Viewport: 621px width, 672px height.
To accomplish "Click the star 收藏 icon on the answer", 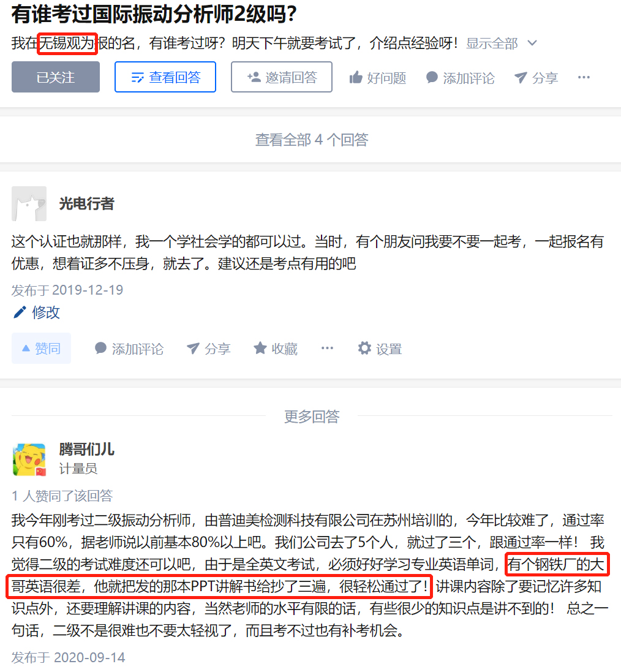I will click(x=260, y=349).
